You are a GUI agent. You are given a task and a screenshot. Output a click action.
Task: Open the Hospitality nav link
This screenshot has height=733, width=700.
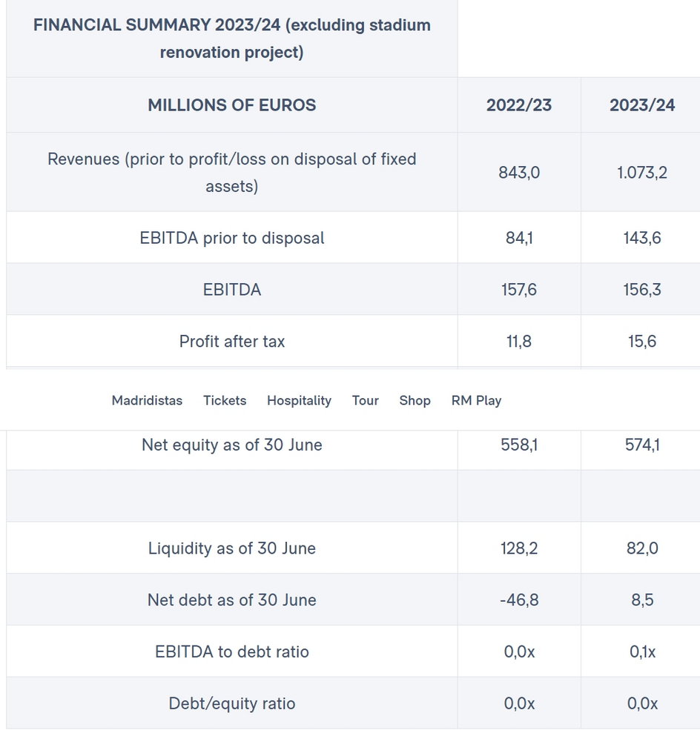coord(299,401)
